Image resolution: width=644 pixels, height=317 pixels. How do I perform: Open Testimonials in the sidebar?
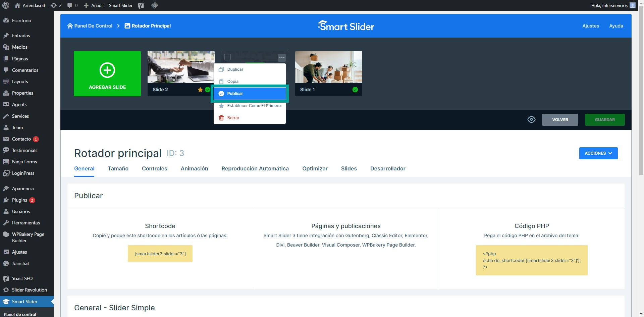tap(27, 150)
